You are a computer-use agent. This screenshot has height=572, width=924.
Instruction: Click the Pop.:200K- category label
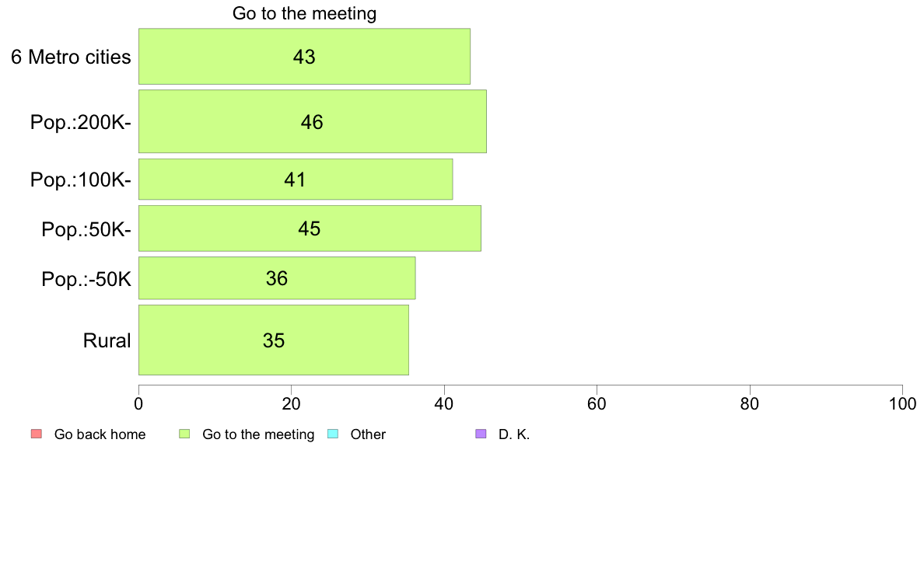[81, 123]
